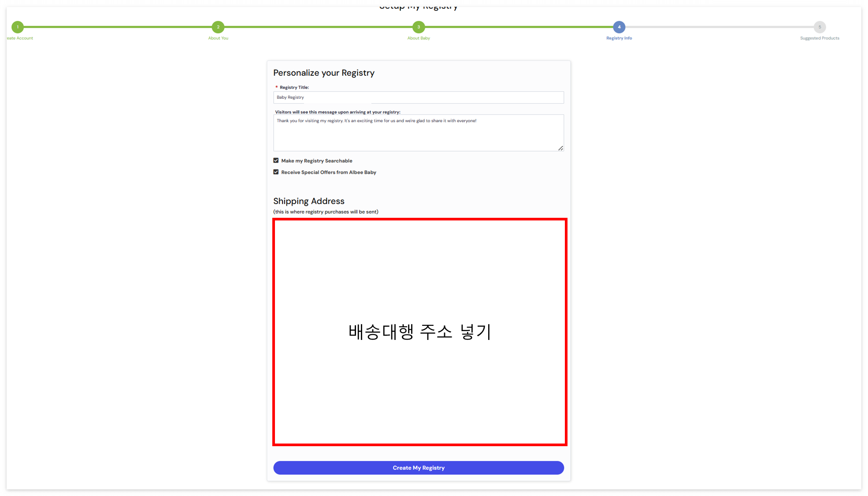Viewport: 868px width, 496px height.
Task: Click the blue step 4 circle
Action: pyautogui.click(x=619, y=27)
